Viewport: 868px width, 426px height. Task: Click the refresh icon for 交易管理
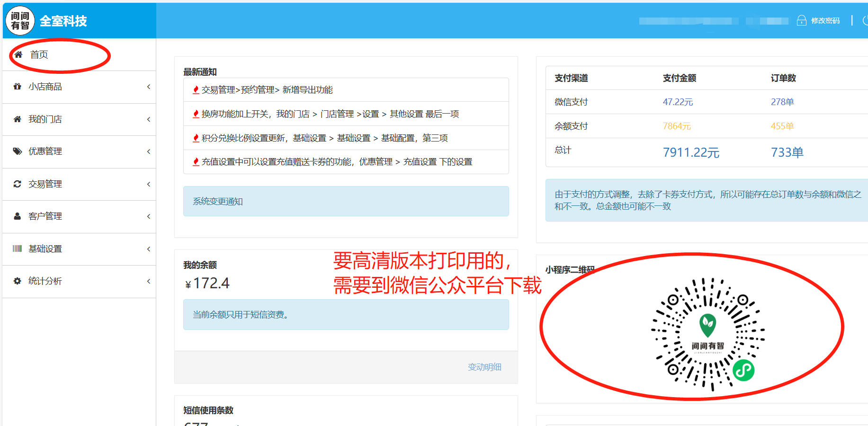[18, 184]
